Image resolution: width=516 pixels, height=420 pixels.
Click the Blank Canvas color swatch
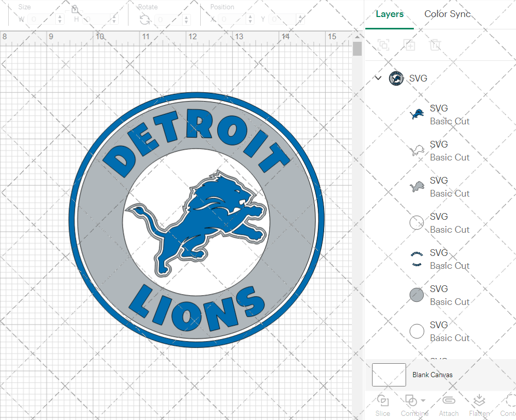click(x=389, y=375)
